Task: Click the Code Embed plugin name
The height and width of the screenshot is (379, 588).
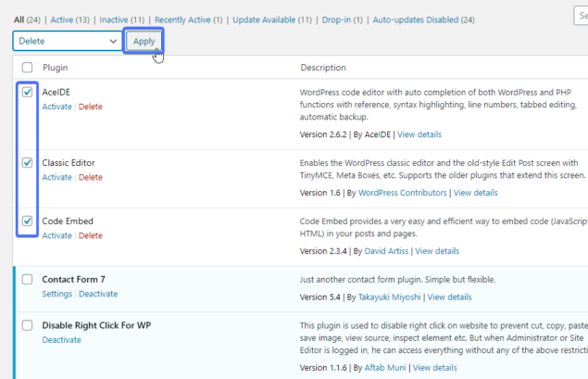Action: (x=68, y=221)
